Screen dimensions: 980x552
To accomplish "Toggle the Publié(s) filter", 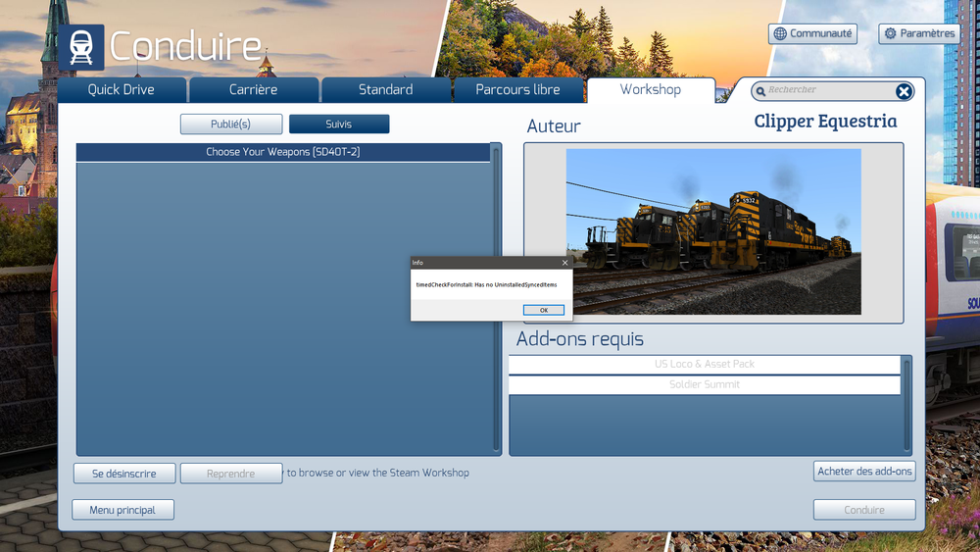I will pyautogui.click(x=230, y=124).
